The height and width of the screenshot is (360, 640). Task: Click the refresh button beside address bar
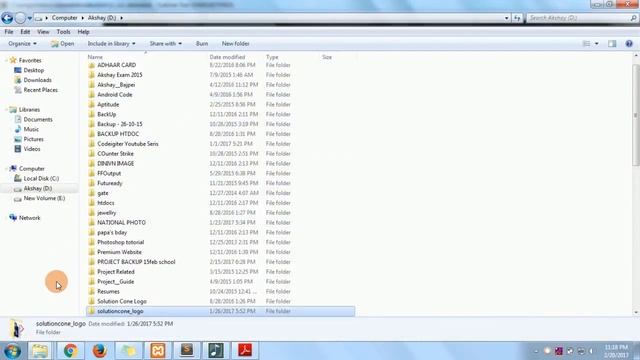[x=517, y=18]
